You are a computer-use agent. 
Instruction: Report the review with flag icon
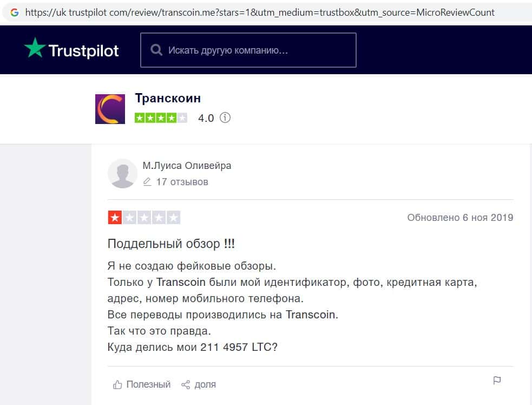coord(497,381)
